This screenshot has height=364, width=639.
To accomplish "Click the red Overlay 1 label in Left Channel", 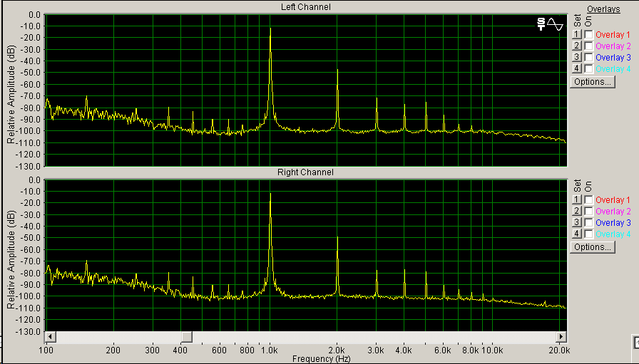I will point(613,35).
